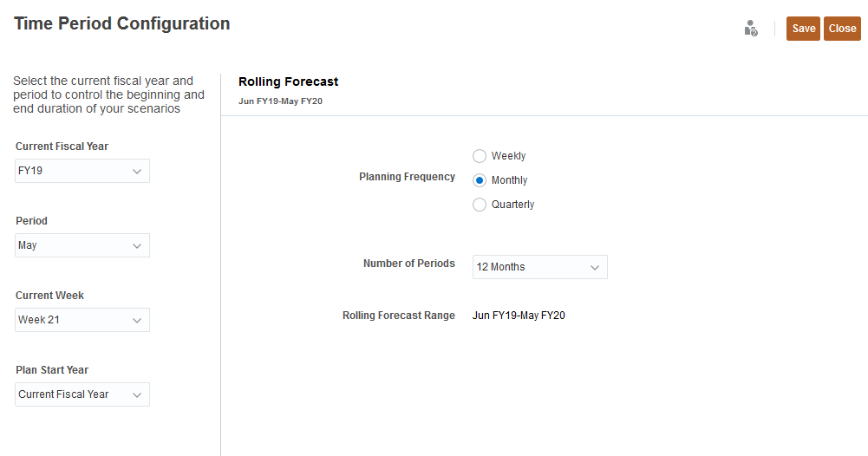Screen dimensions: 868x456
Task: Open the Current Week dropdown
Action: (x=82, y=320)
